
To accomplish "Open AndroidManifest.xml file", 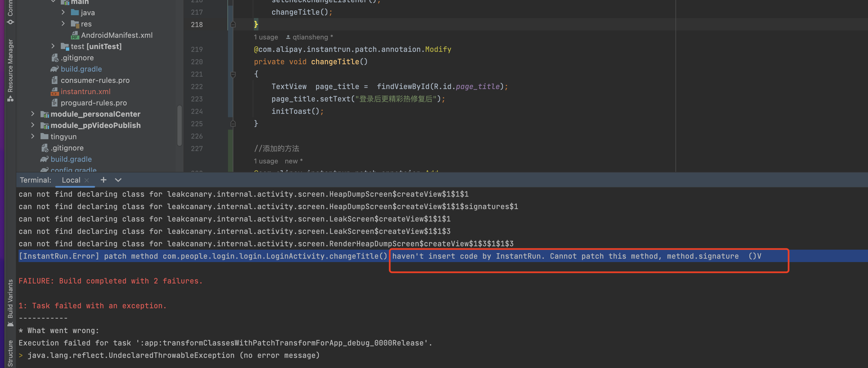I will [x=117, y=35].
